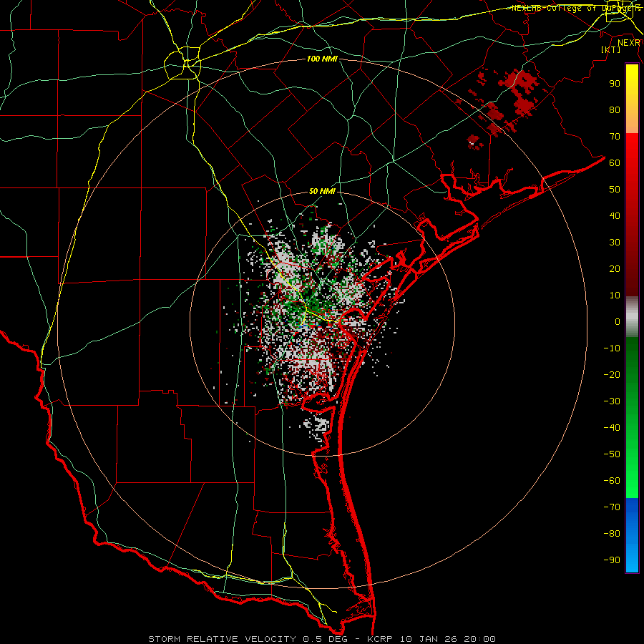Pick the bright red color bar segment
This screenshot has height=644, width=644.
632,165
